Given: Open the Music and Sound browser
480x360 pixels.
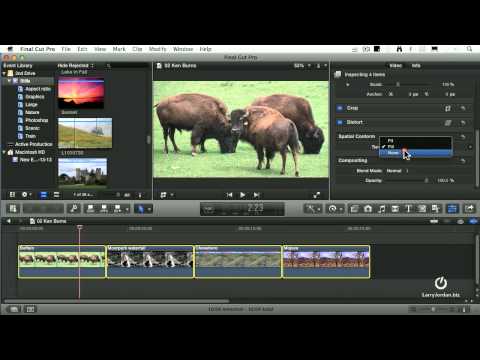Looking at the screenshot, I should (381, 209).
